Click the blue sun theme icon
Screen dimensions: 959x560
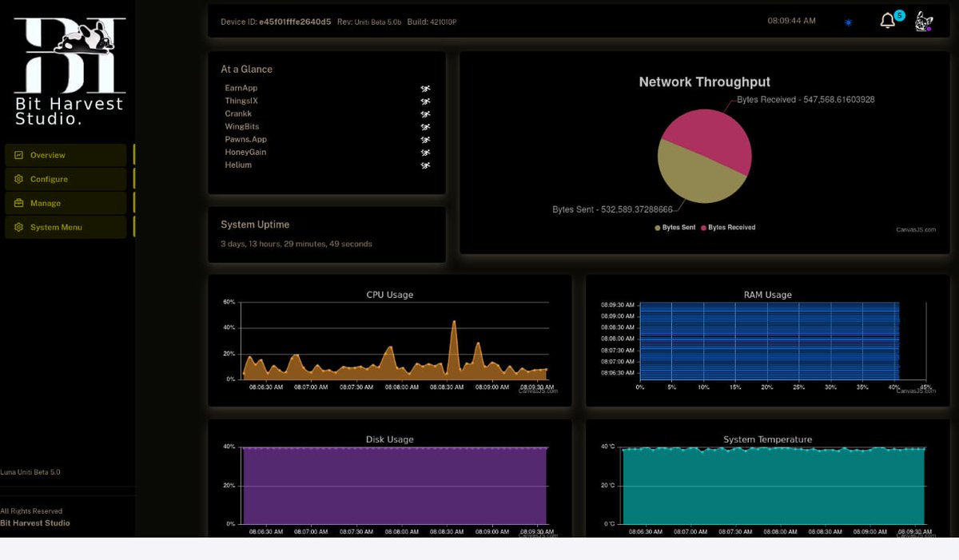[x=848, y=22]
